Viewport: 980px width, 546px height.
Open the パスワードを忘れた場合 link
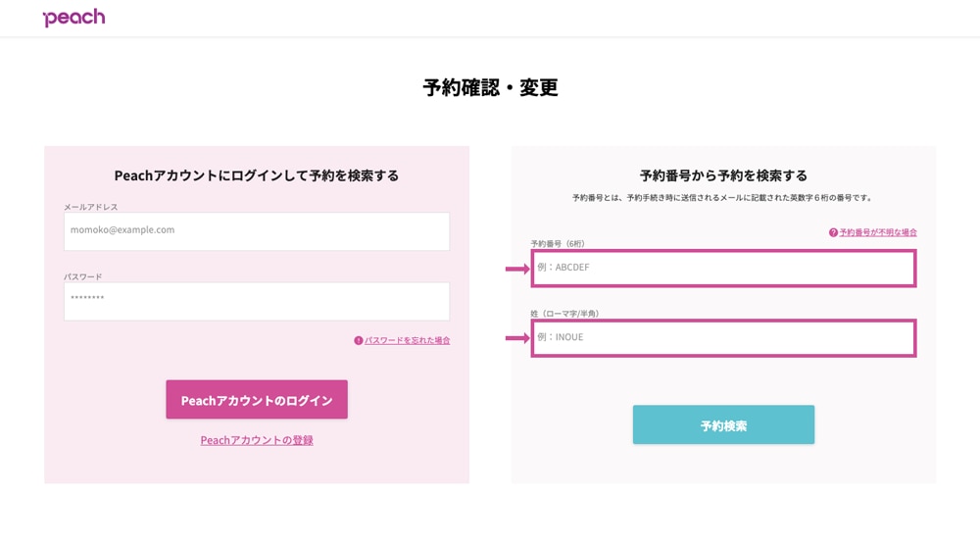tap(408, 341)
